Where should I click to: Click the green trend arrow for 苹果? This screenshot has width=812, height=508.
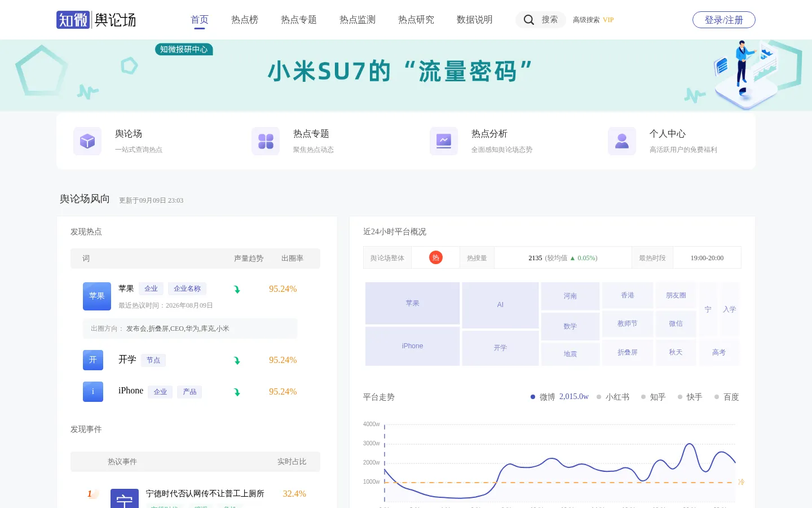click(237, 290)
